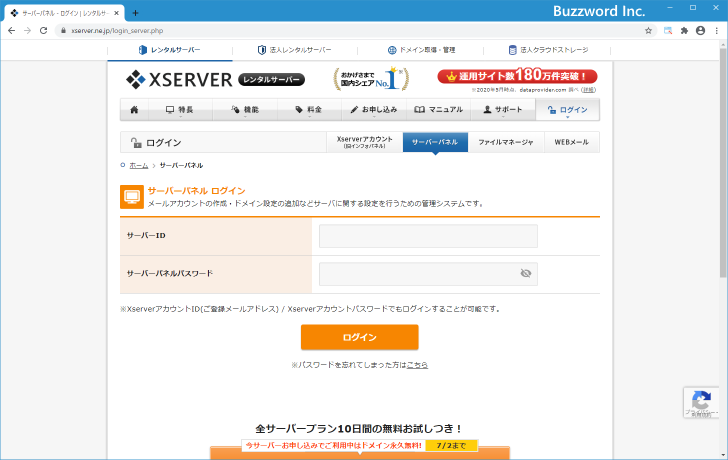Click the 国内シェアNo.1 badge

click(x=371, y=79)
